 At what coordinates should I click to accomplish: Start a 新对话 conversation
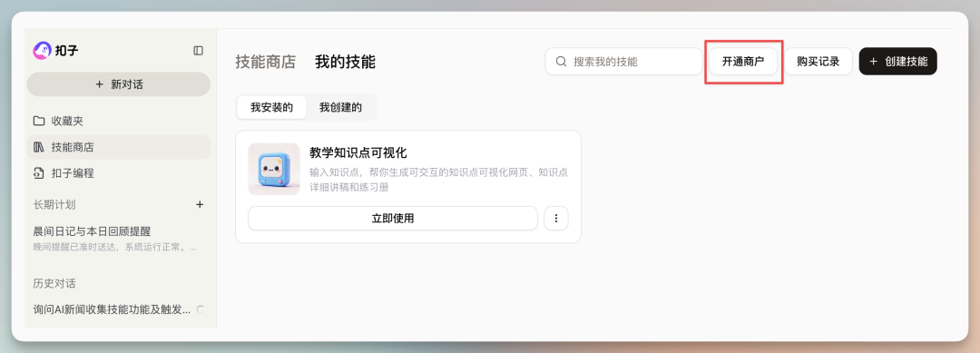click(119, 84)
